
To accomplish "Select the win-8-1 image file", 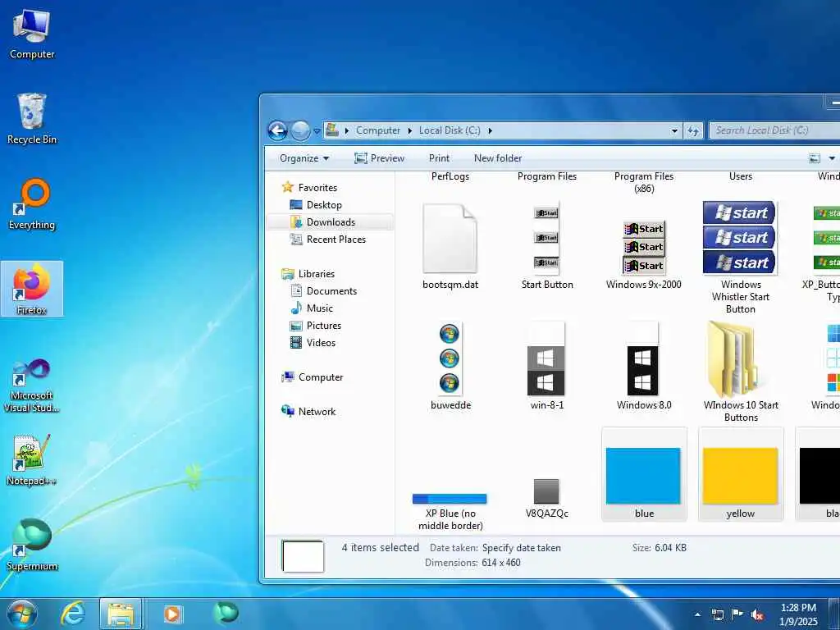I will coord(547,367).
